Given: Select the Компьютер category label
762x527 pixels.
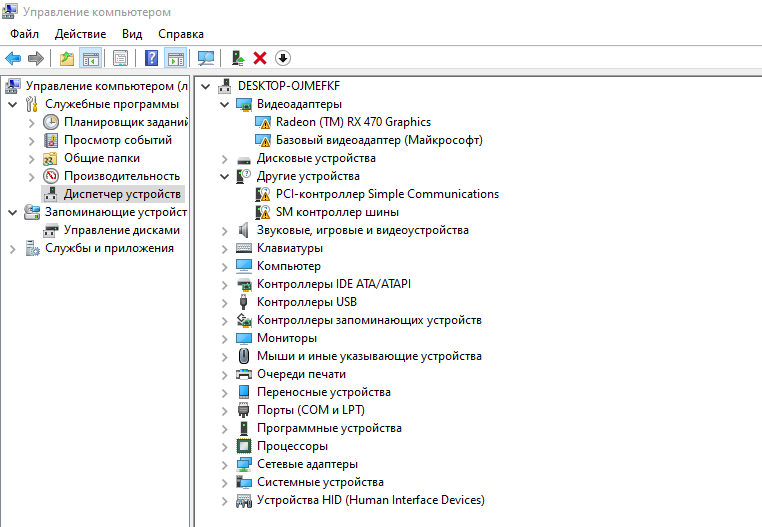Looking at the screenshot, I should 289,266.
